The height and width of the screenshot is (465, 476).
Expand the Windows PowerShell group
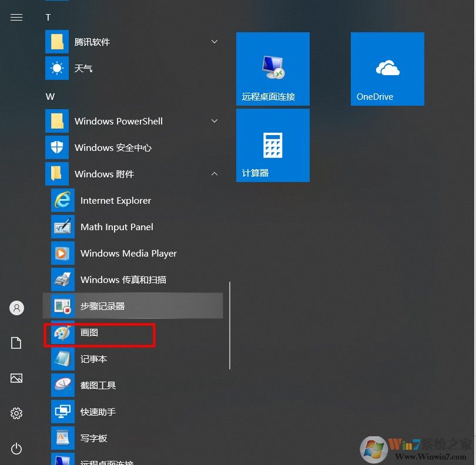(214, 121)
